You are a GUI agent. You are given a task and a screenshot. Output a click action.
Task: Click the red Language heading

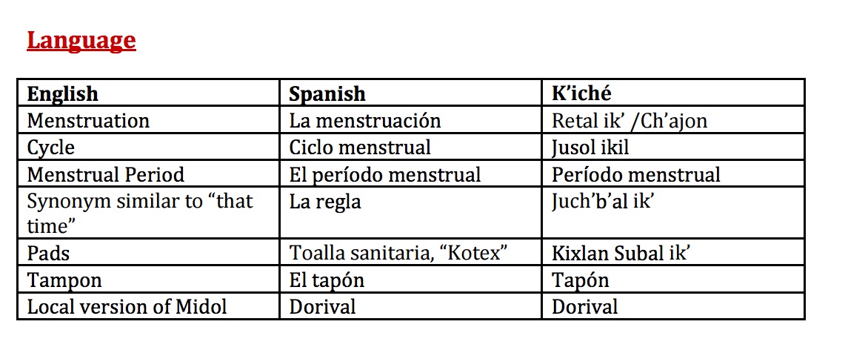(81, 41)
